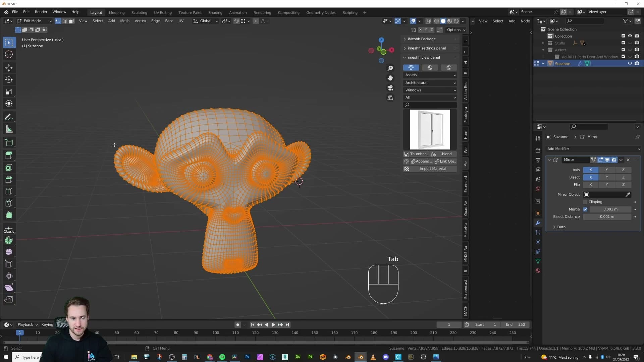Select the Knife tool
The width and height of the screenshot is (644, 362).
[x=9, y=203]
